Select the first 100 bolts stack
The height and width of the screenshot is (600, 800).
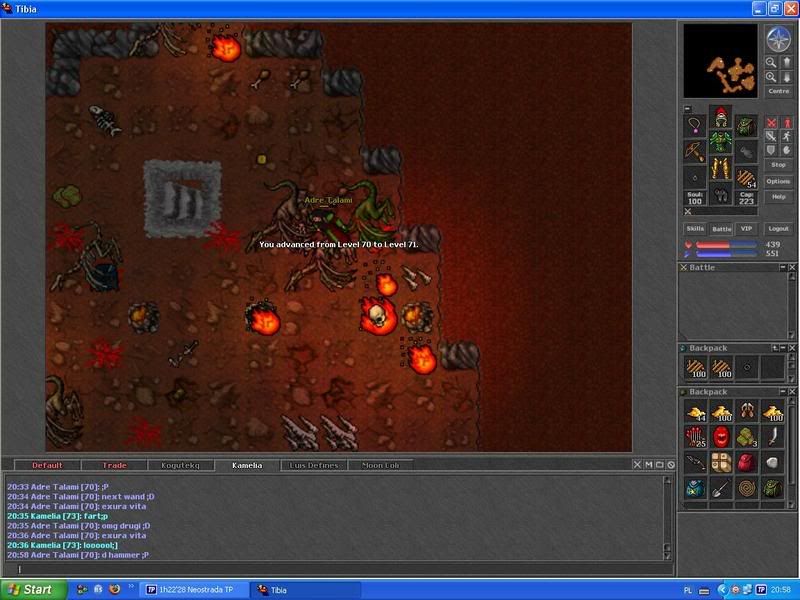click(x=695, y=368)
